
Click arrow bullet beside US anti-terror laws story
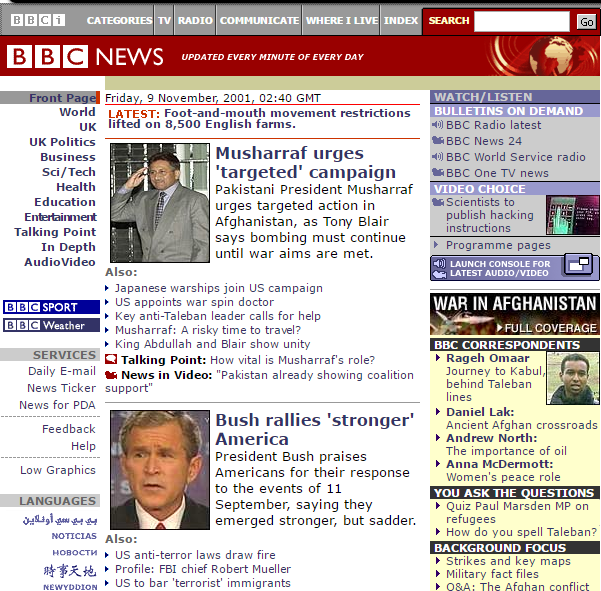tap(107, 555)
